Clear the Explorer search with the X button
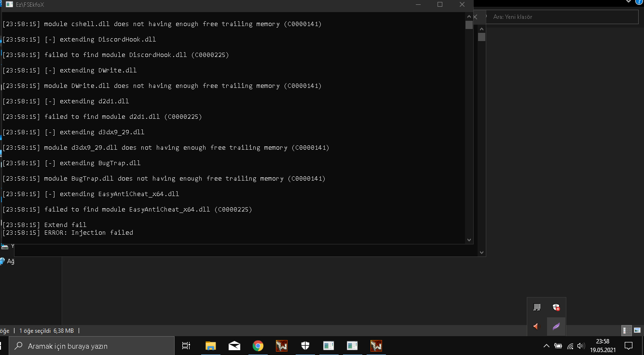The height and width of the screenshot is (355, 644). pos(475,17)
